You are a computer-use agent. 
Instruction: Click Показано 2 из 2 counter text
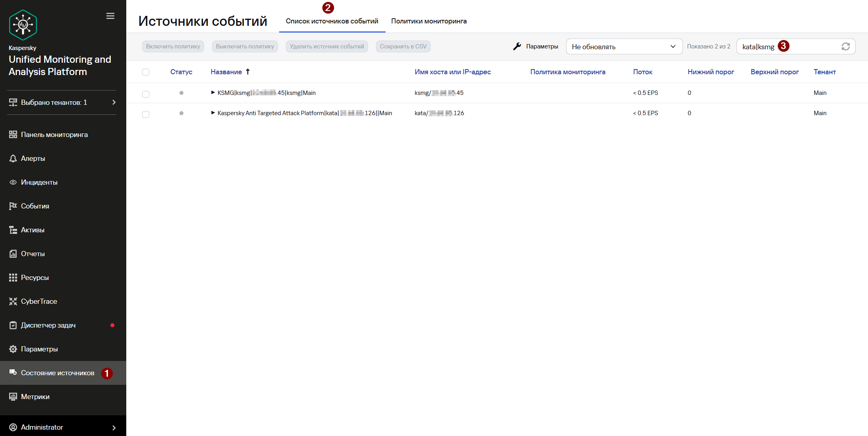pos(709,46)
